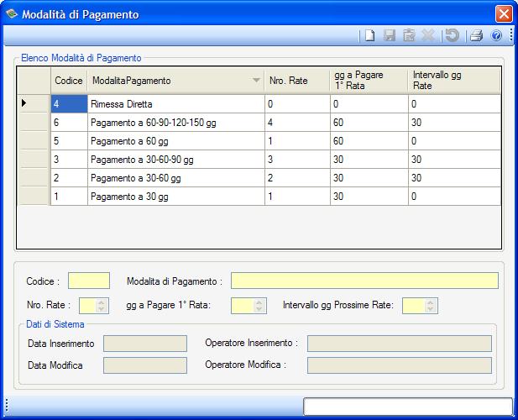Click the gg a Pagare 1° Rata spinner

click(260, 306)
